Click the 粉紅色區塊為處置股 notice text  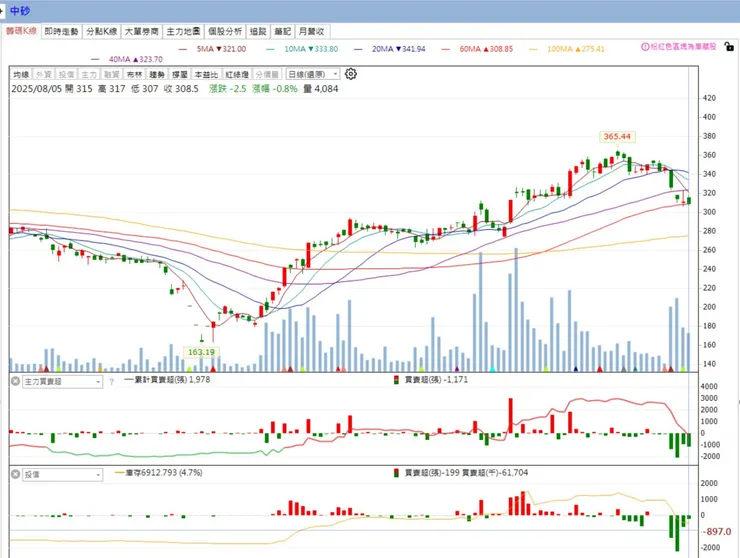[683, 47]
